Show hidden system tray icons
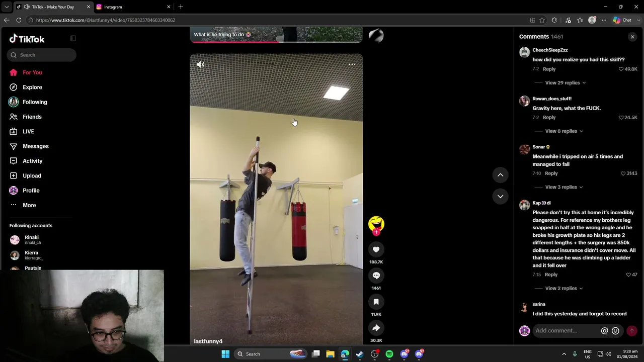Screen dimensions: 644x362 click(564, 354)
